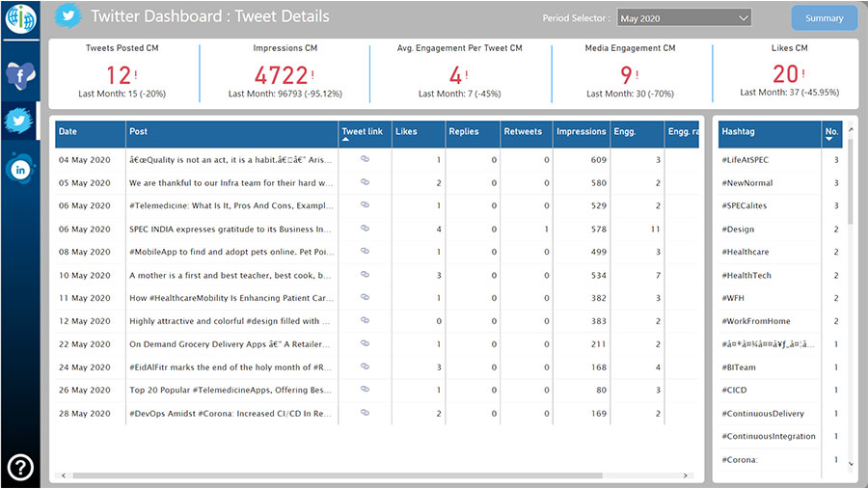Select post '#EidAlFitr marks the end'
Image resolution: width=868 pixels, height=489 pixels.
pos(231,367)
